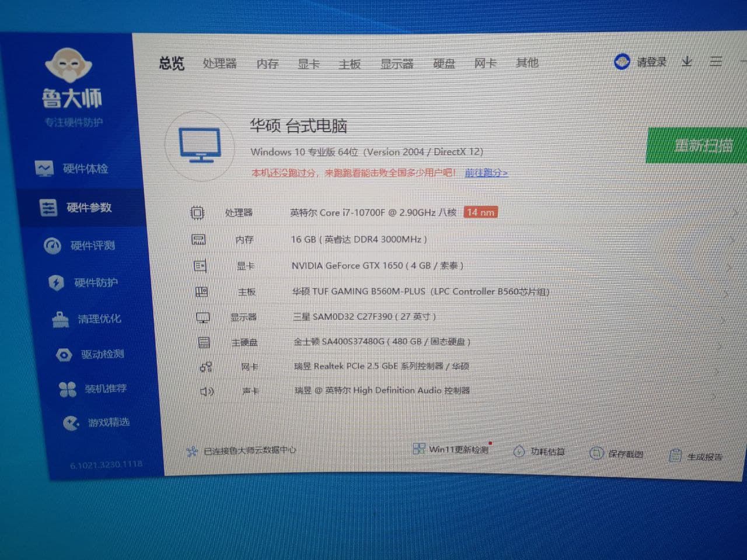
Task: Click the 处理器 row chip icon
Action: pyautogui.click(x=197, y=213)
